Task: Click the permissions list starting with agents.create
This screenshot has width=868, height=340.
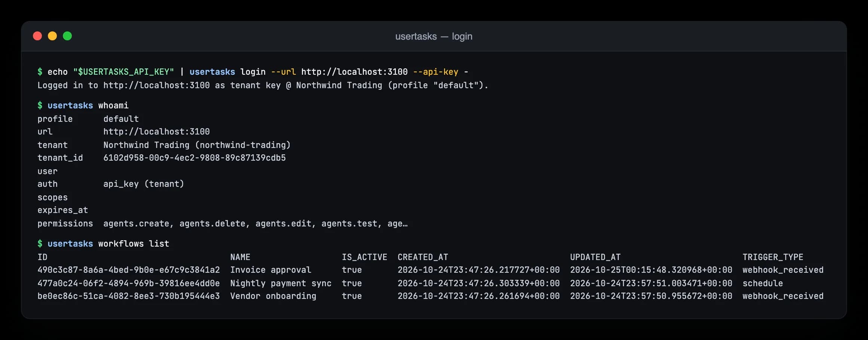Action: click(256, 223)
